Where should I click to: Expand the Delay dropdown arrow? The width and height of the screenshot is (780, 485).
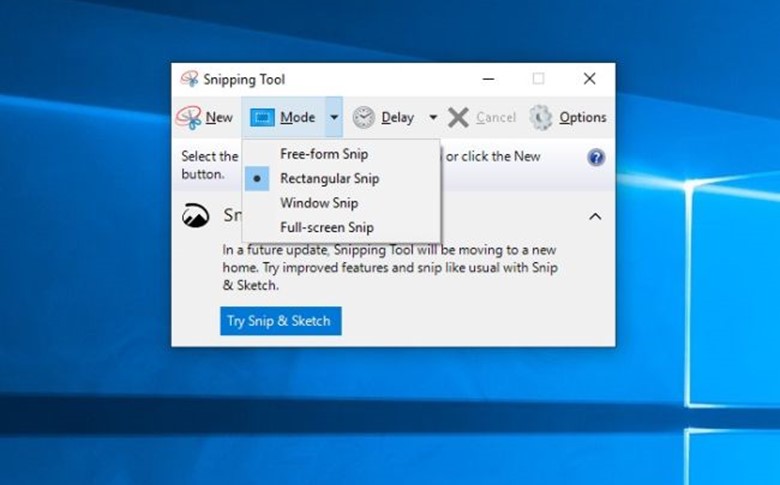433,117
